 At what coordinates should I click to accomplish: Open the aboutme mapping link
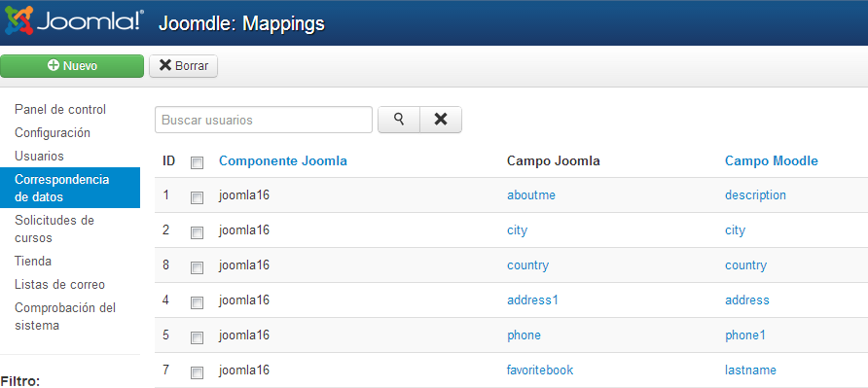531,194
